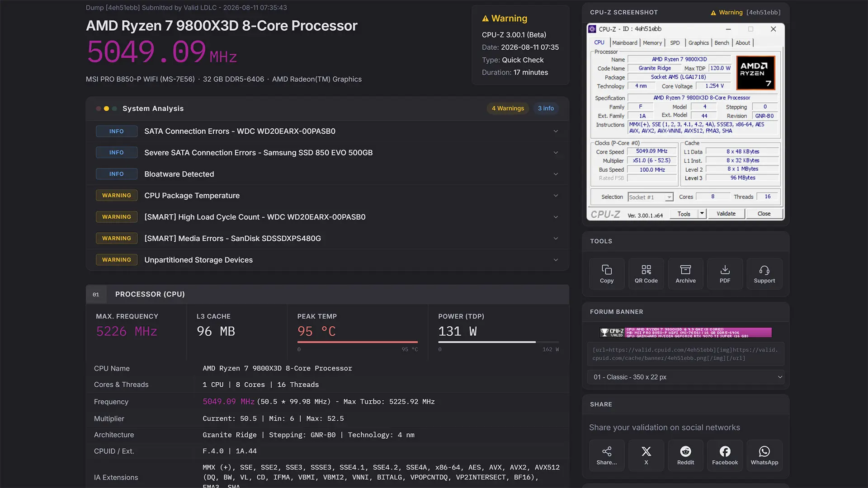
Task: Expand SMART Media Errors SanDisk warning
Action: tap(327, 239)
